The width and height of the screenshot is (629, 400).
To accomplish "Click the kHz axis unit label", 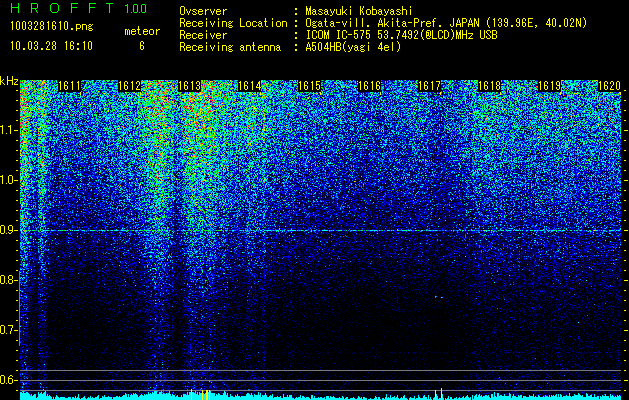I will [x=9, y=81].
